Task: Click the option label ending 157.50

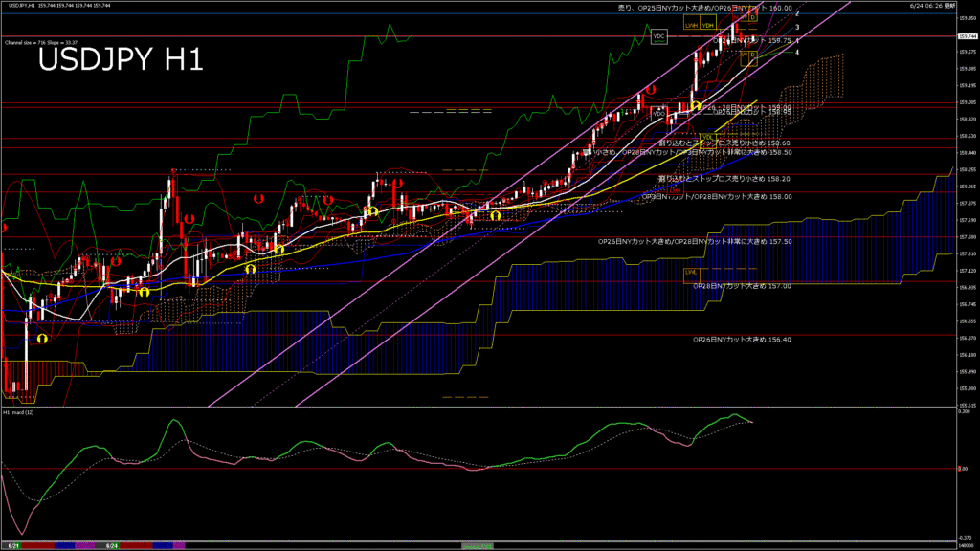Action: coord(695,242)
